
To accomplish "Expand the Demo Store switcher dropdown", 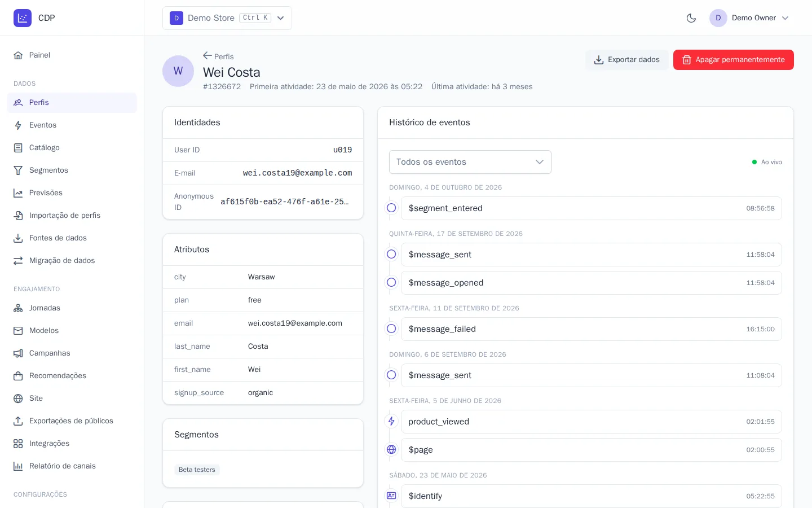I will [x=227, y=18].
